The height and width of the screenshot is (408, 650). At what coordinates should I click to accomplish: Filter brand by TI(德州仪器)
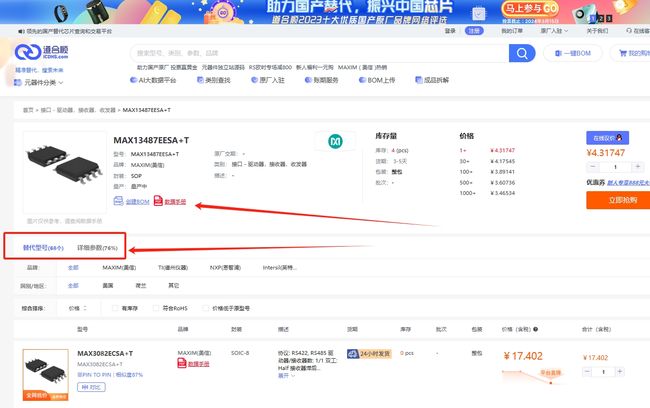[x=173, y=267]
